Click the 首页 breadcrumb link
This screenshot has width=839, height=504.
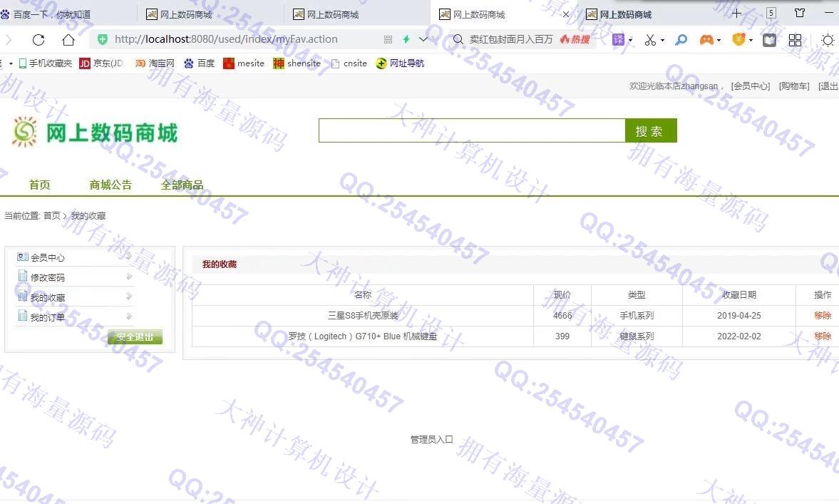(51, 215)
